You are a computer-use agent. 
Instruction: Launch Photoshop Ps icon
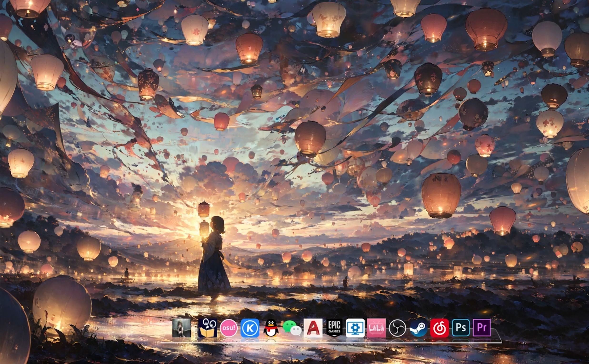click(461, 328)
